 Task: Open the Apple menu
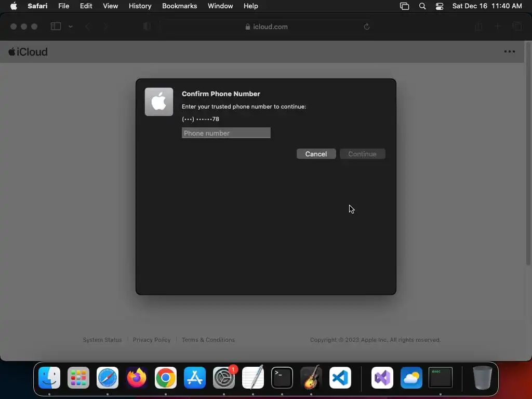14,6
